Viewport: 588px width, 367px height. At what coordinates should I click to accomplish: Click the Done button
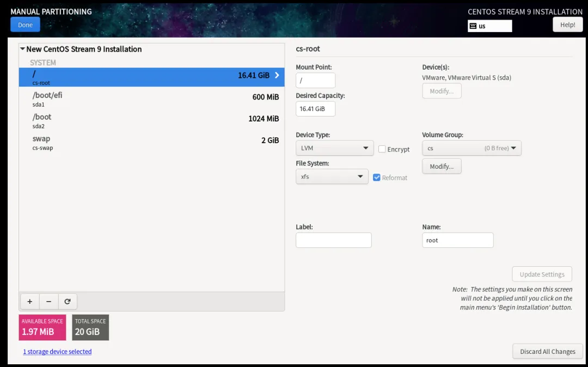point(25,25)
